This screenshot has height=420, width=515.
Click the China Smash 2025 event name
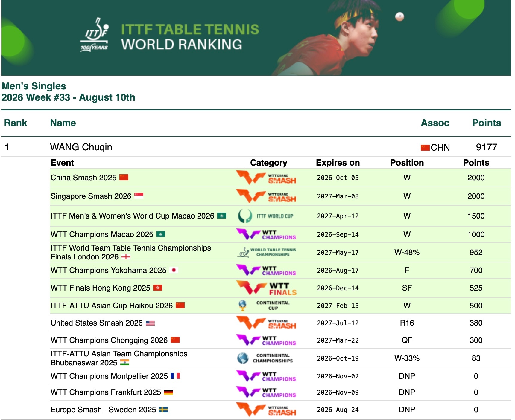pos(83,178)
